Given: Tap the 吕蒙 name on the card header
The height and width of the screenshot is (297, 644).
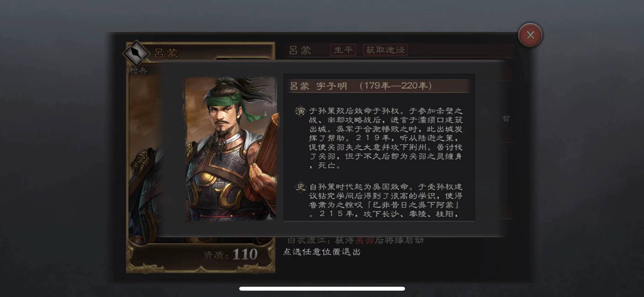Looking at the screenshot, I should 166,53.
